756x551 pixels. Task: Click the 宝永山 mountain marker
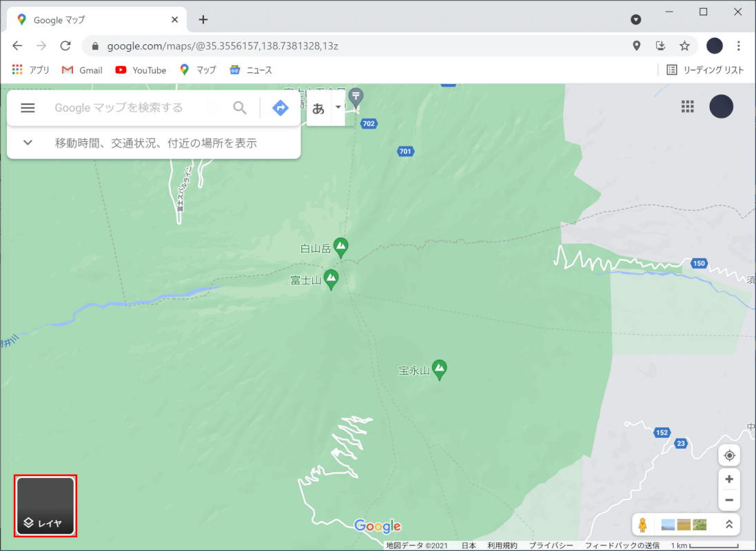click(x=439, y=370)
